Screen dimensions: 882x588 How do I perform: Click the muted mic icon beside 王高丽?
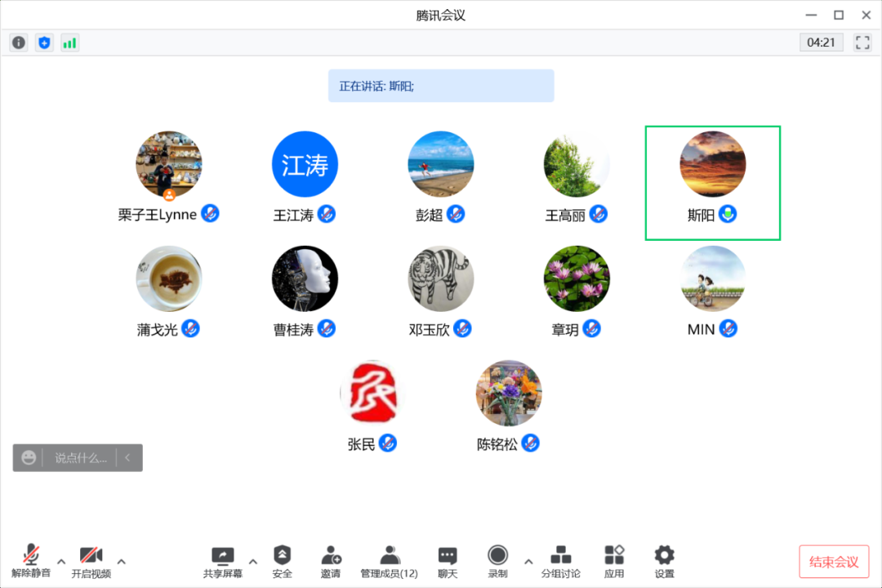tap(599, 214)
